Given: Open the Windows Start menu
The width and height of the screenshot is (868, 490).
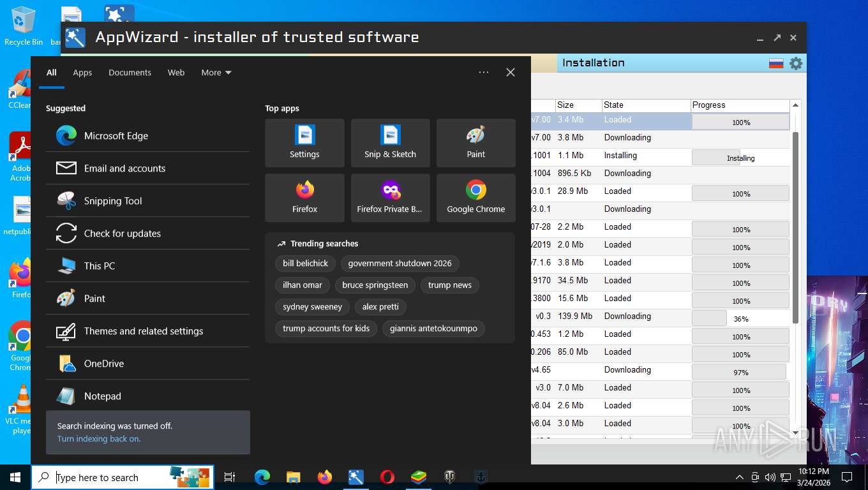Looking at the screenshot, I should click(15, 477).
